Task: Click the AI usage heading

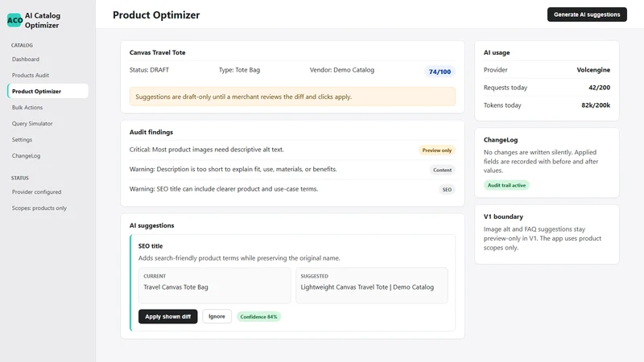Action: (x=497, y=52)
